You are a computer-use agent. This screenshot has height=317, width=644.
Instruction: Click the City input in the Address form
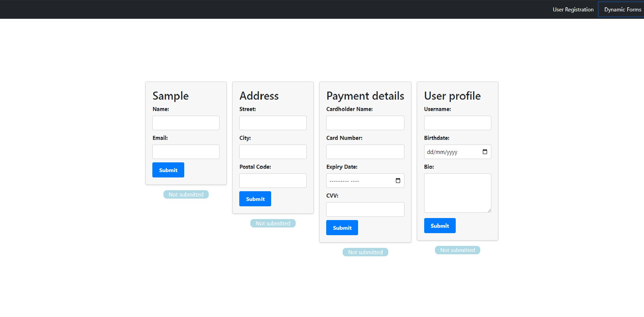pyautogui.click(x=273, y=152)
